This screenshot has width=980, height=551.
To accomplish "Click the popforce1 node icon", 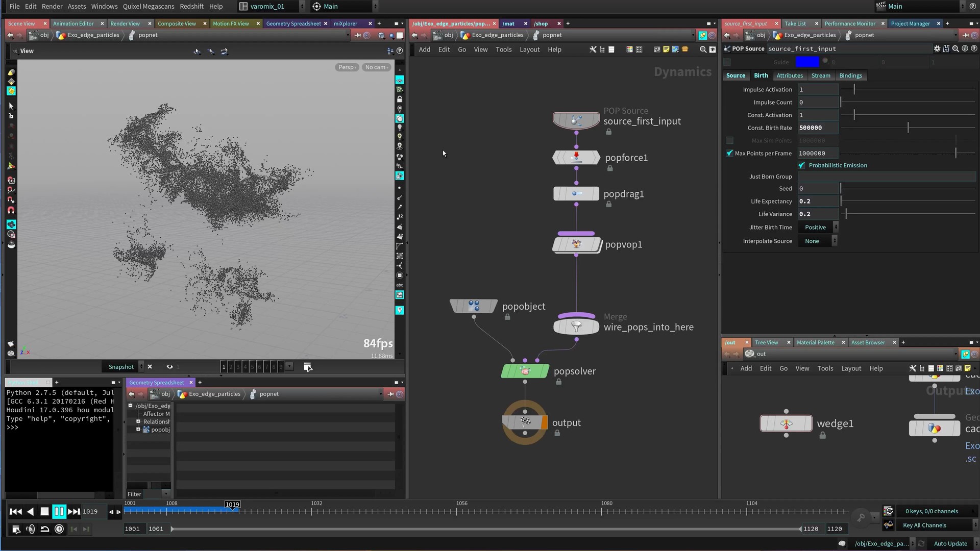I will coord(576,157).
